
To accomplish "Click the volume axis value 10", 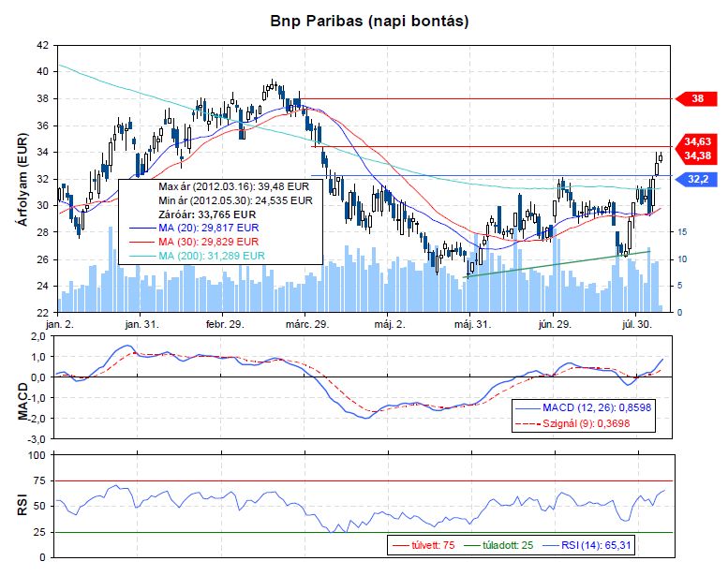I will (682, 259).
